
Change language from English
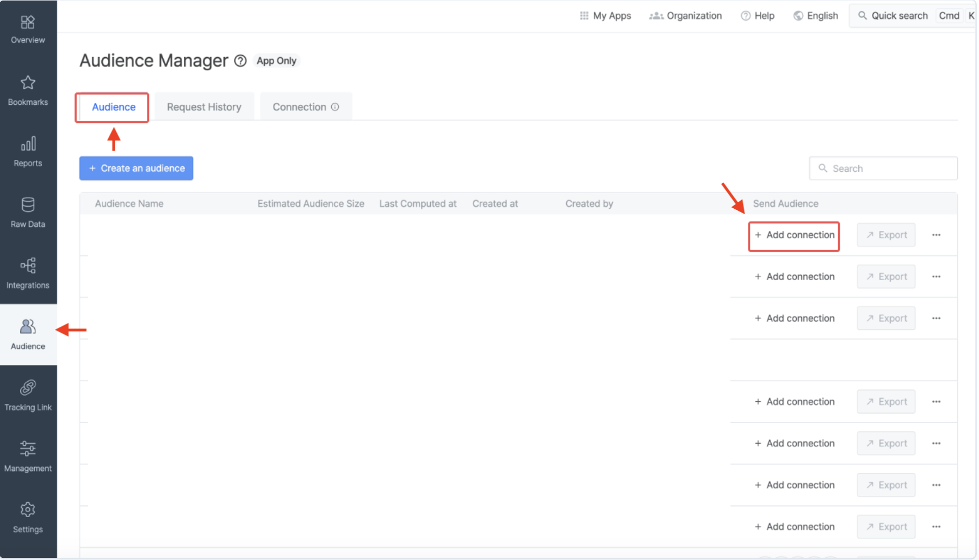coord(816,16)
